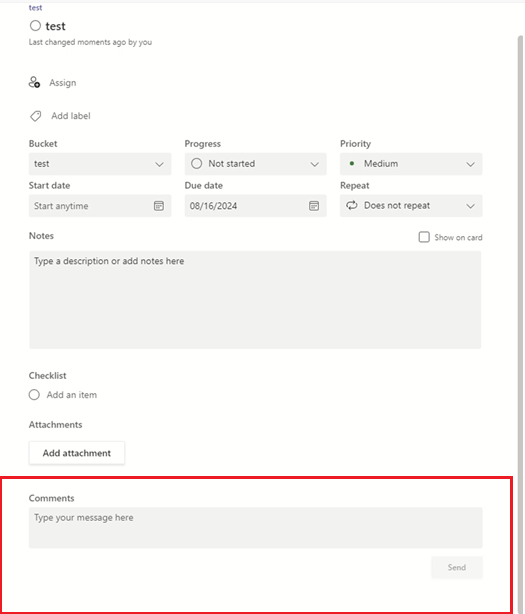Viewport: 525px width, 614px height.
Task: Click the green Medium priority dot
Action: point(352,164)
